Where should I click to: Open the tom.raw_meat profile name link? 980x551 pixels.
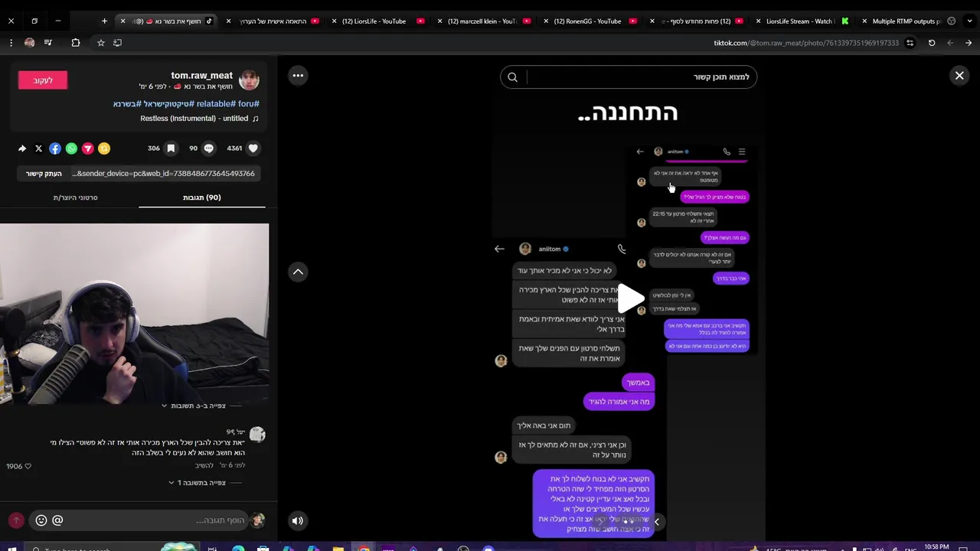click(201, 75)
